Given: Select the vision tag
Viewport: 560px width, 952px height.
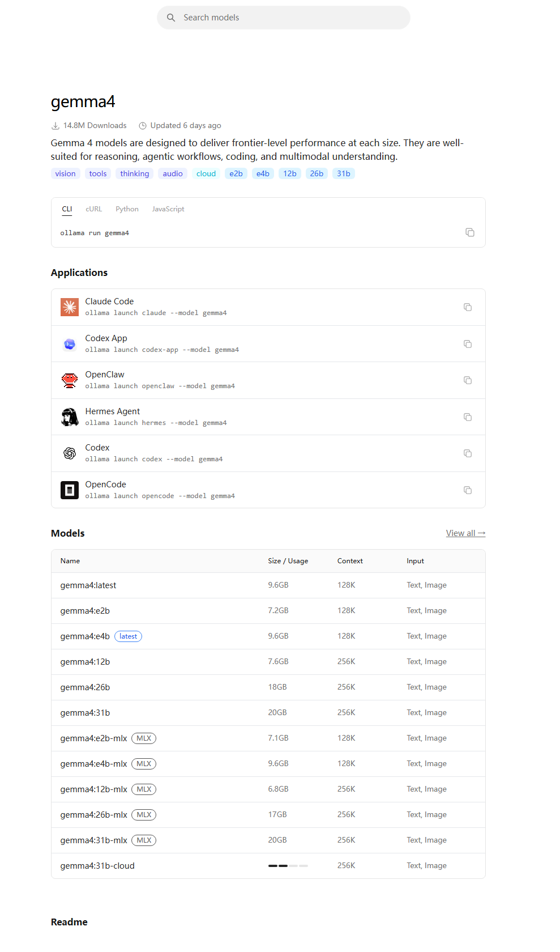Looking at the screenshot, I should tap(65, 173).
